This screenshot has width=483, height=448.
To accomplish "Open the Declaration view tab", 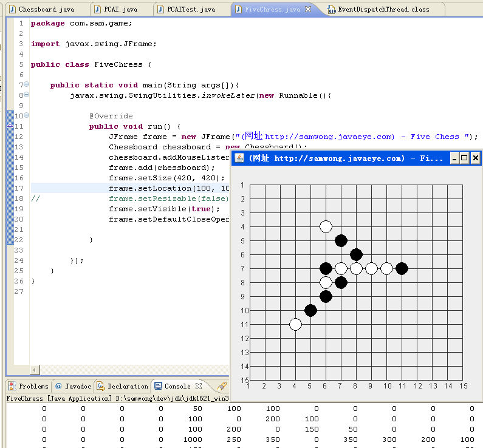I will (x=123, y=386).
